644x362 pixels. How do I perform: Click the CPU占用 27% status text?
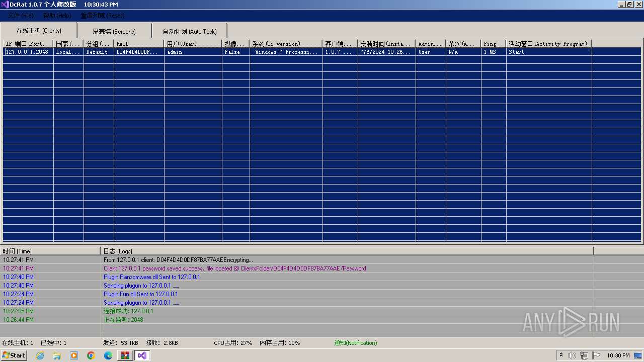[x=233, y=343]
